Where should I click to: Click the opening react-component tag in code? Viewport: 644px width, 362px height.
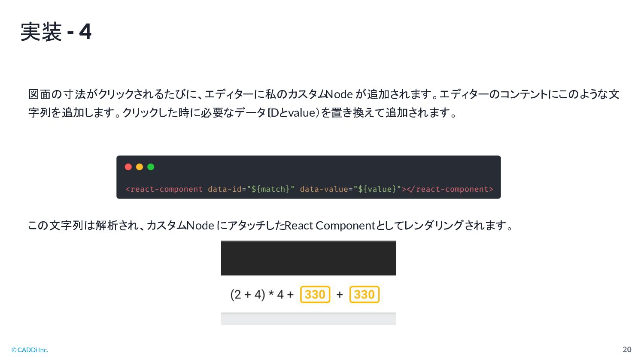[x=164, y=189]
